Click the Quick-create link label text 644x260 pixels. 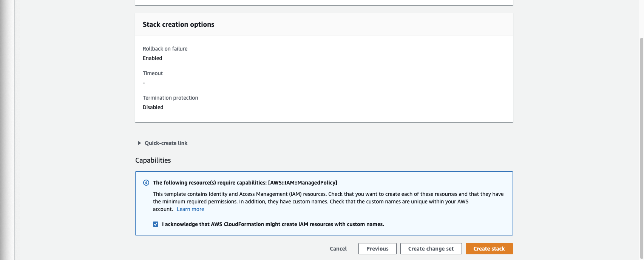pos(166,143)
